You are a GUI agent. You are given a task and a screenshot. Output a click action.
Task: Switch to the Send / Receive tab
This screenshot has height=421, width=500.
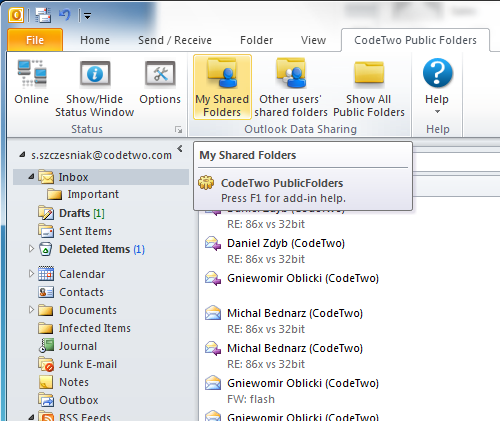point(175,40)
